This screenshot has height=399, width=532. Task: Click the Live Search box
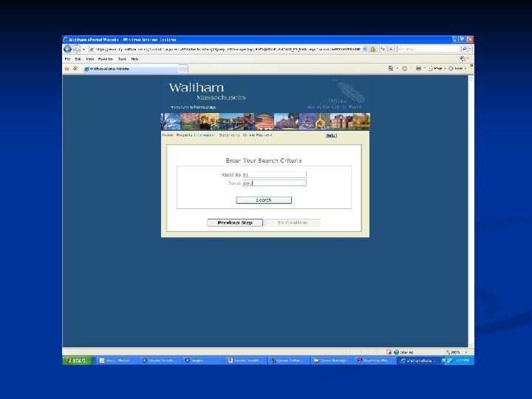point(428,50)
